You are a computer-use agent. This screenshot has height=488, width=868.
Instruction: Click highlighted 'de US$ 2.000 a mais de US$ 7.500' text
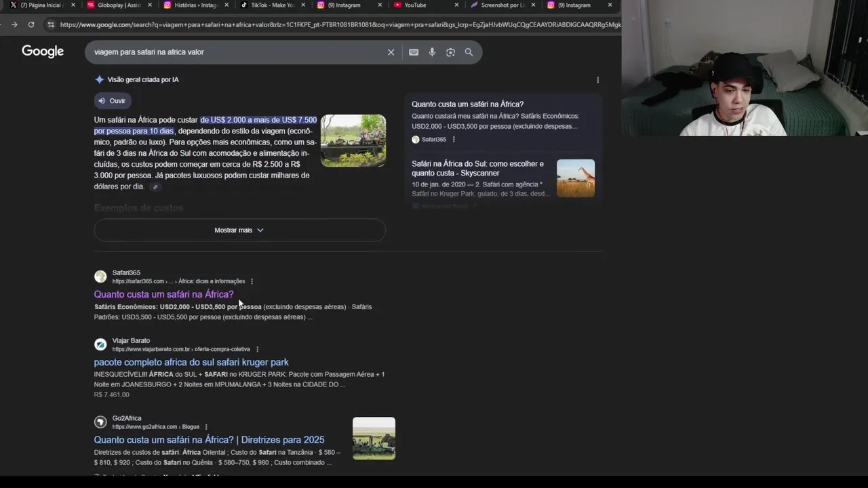tap(258, 120)
